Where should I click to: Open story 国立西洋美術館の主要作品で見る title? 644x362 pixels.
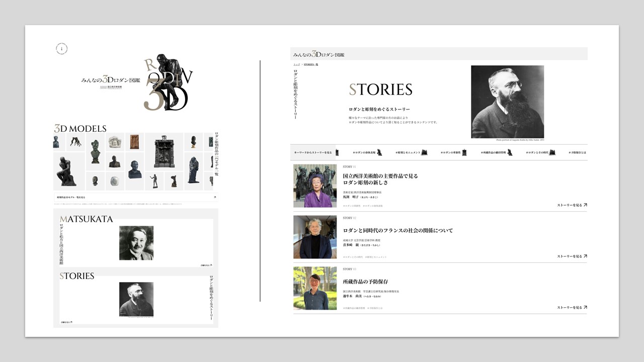pyautogui.click(x=380, y=179)
